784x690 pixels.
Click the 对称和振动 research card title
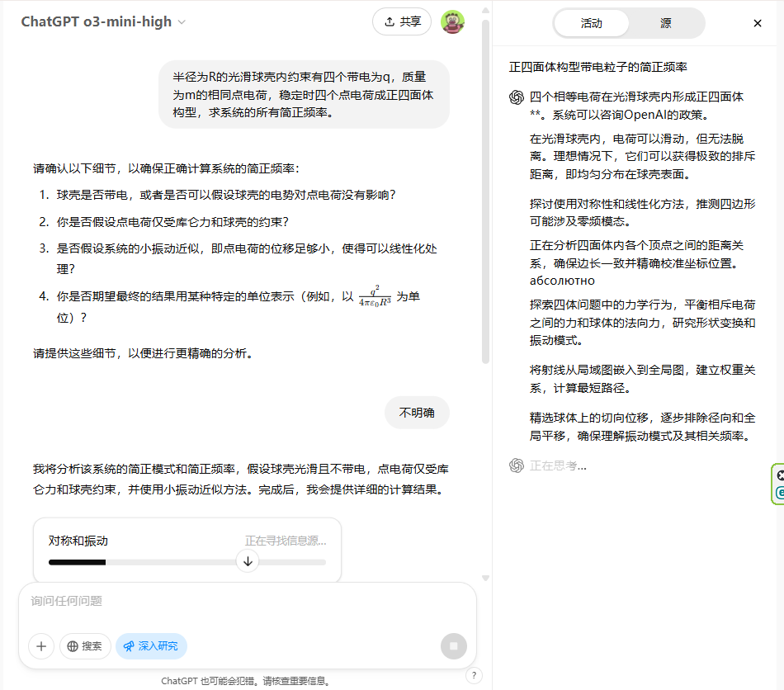tap(78, 541)
